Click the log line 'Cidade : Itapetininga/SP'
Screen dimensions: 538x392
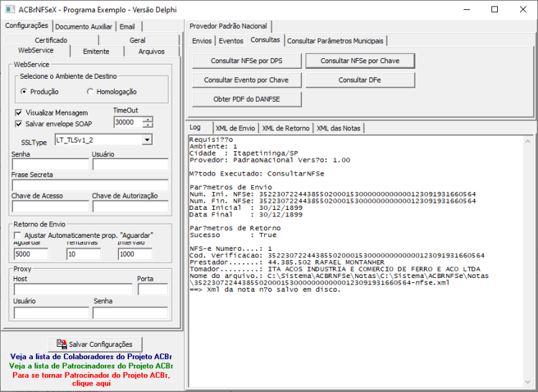coord(244,153)
